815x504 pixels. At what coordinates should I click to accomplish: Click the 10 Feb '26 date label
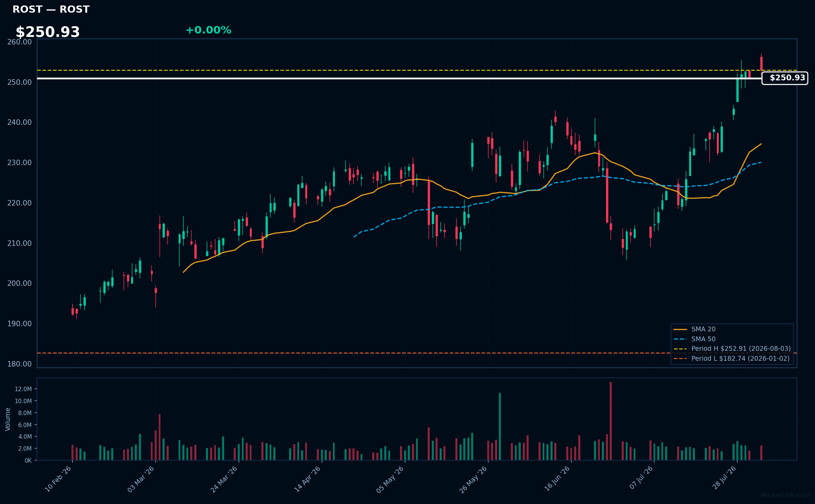pyautogui.click(x=58, y=479)
